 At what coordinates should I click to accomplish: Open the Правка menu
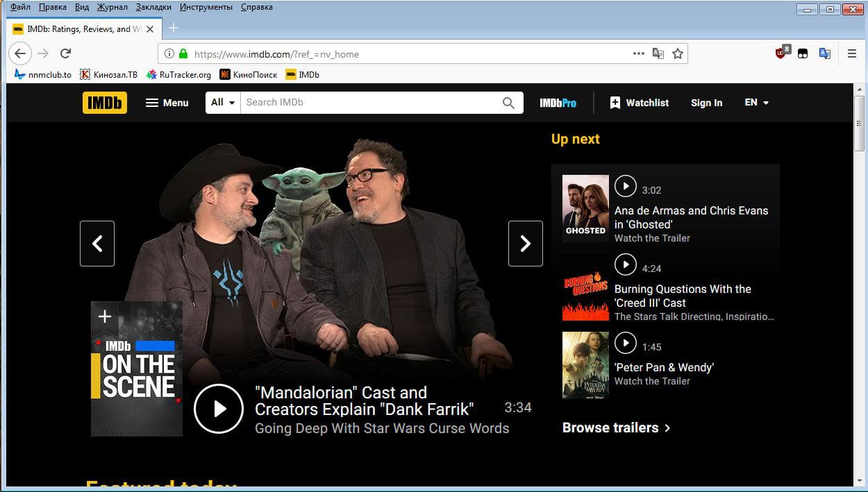pyautogui.click(x=53, y=7)
